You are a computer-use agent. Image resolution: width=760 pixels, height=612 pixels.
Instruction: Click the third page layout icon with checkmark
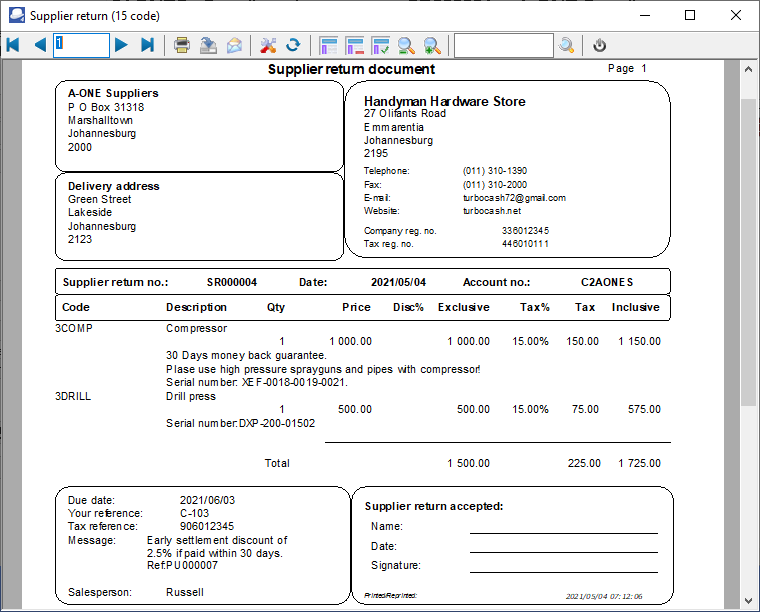(x=380, y=45)
